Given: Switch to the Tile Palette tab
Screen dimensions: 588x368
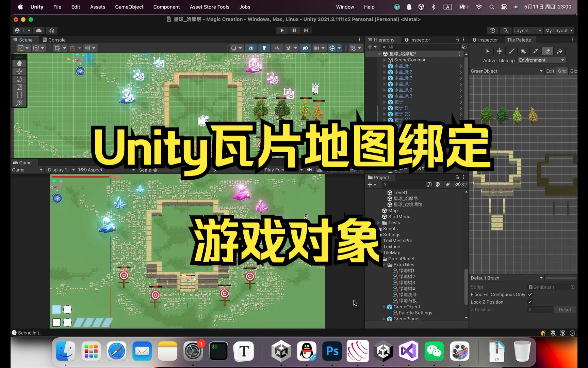Looking at the screenshot, I should pos(519,40).
